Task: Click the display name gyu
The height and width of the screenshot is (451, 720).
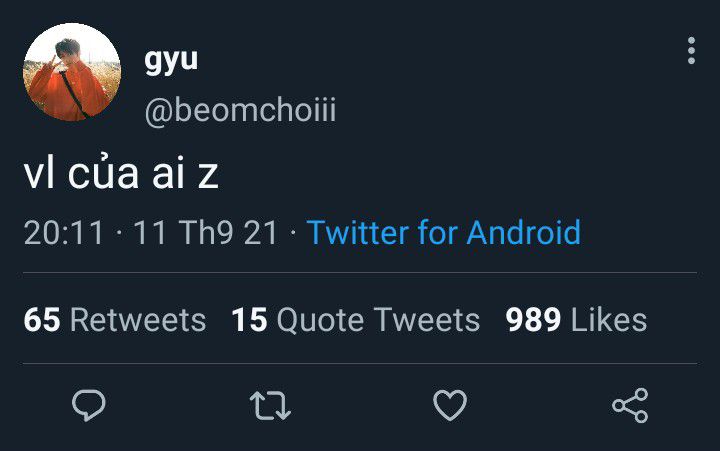Action: [x=171, y=60]
